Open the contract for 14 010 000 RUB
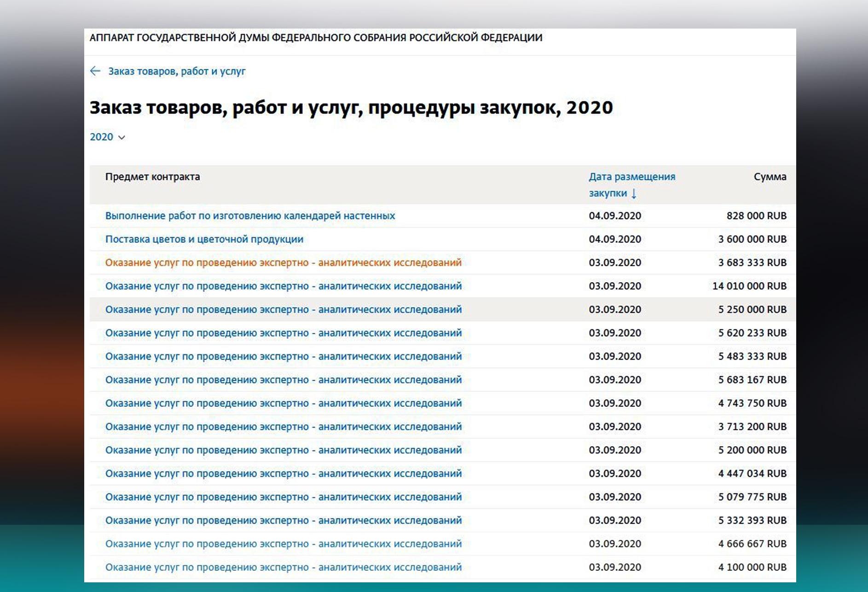The height and width of the screenshot is (592, 868). (283, 286)
